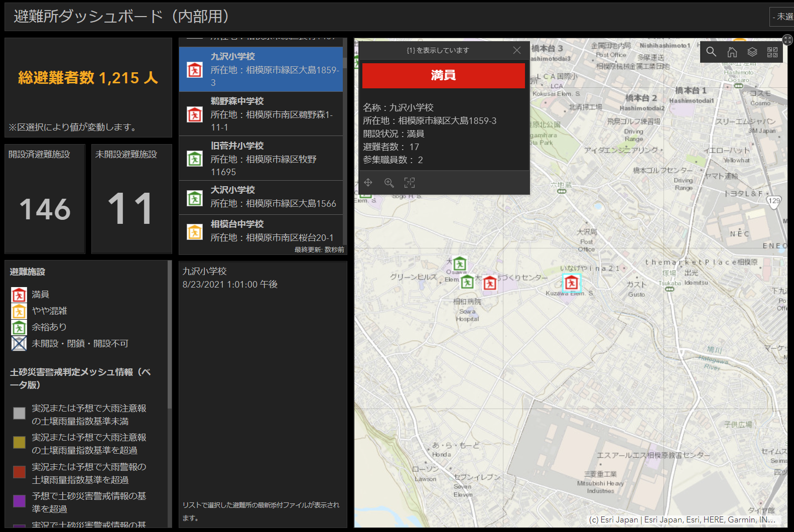Close the 九沢小学校 info popup

click(x=517, y=50)
